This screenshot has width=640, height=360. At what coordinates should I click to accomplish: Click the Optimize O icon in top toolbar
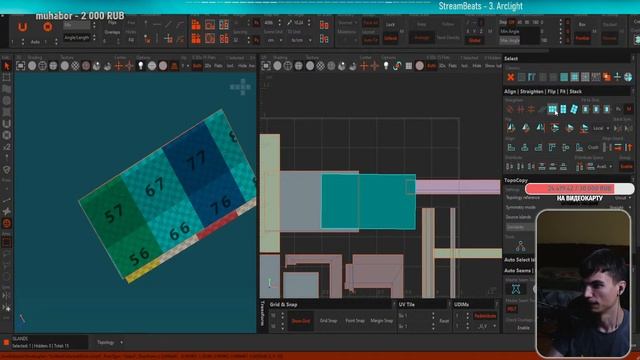(47, 27)
